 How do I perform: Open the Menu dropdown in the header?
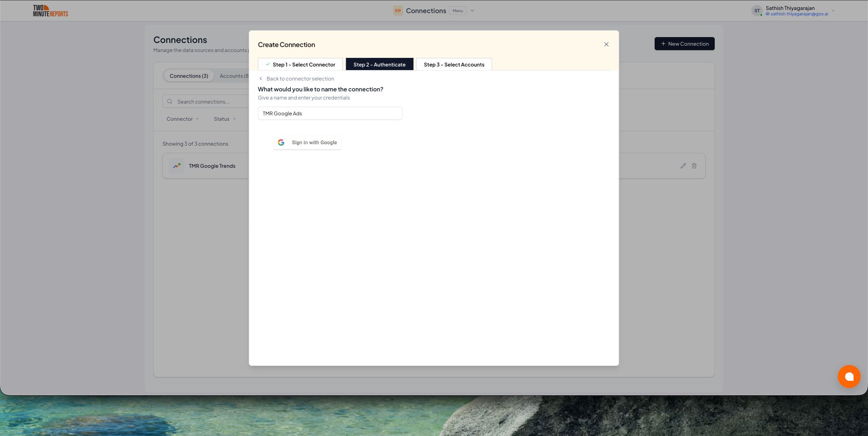458,10
